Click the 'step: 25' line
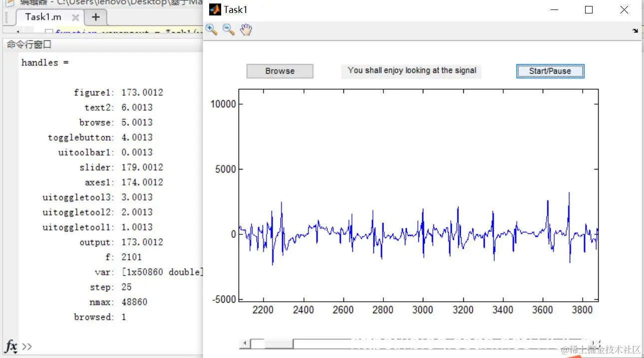The height and width of the screenshot is (358, 644). coord(111,287)
